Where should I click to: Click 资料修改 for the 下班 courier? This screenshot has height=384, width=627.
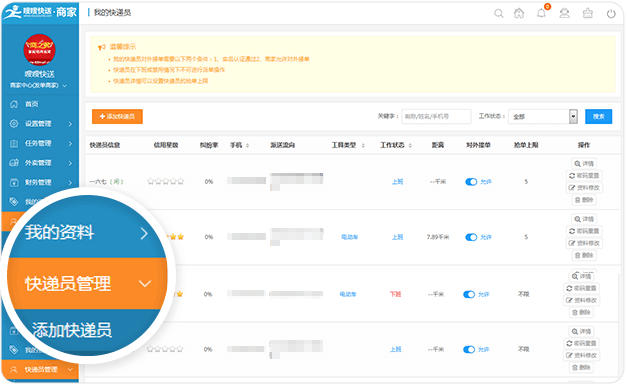[x=581, y=300]
